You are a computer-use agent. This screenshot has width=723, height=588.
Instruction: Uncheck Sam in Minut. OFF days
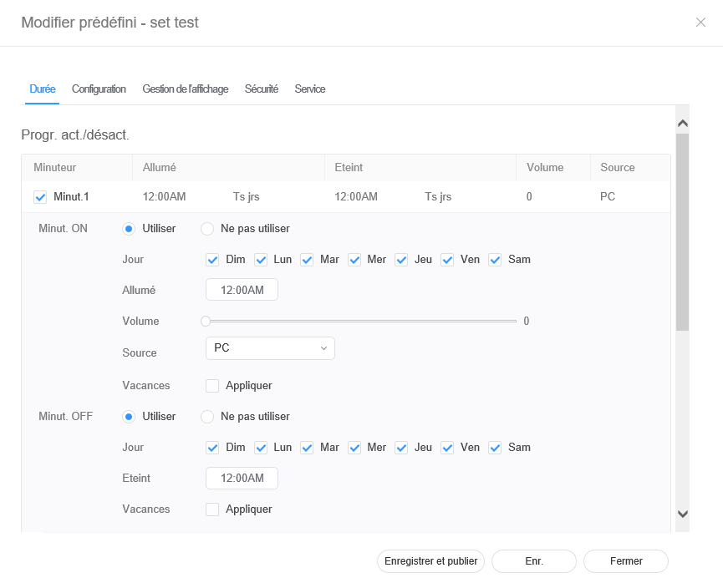[x=495, y=448]
